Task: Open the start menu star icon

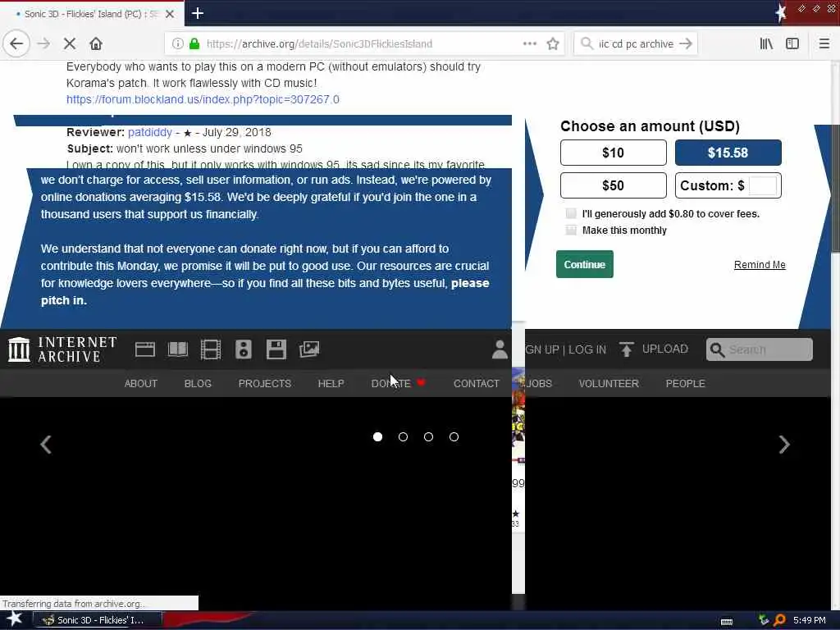Action: pos(14,619)
